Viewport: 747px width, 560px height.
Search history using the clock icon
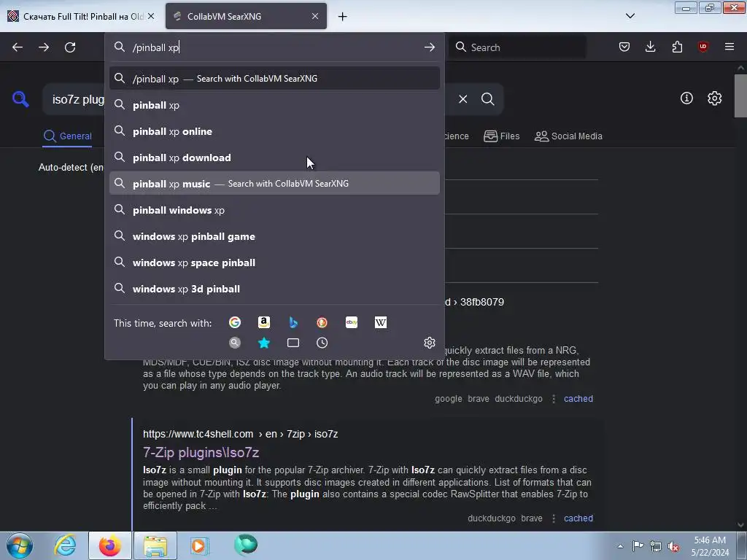pos(322,343)
